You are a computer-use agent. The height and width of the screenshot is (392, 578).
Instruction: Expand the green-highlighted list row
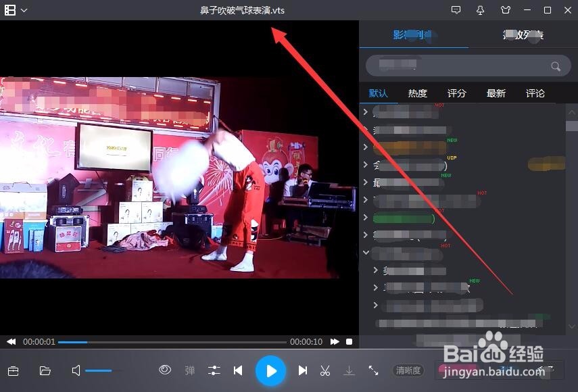365,217
